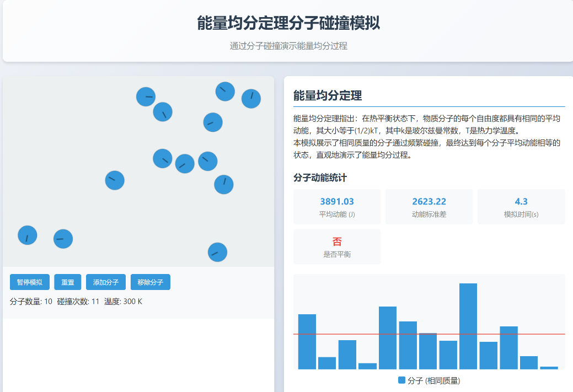The width and height of the screenshot is (573, 392).
Task: Remove a molecule using 移除分子
Action: tap(151, 282)
